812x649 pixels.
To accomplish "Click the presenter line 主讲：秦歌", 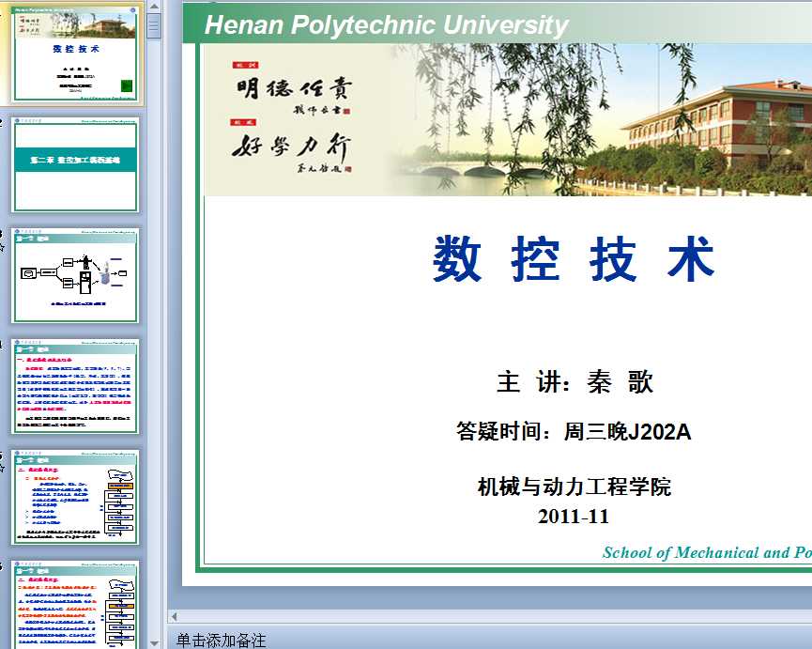I will pos(575,382).
